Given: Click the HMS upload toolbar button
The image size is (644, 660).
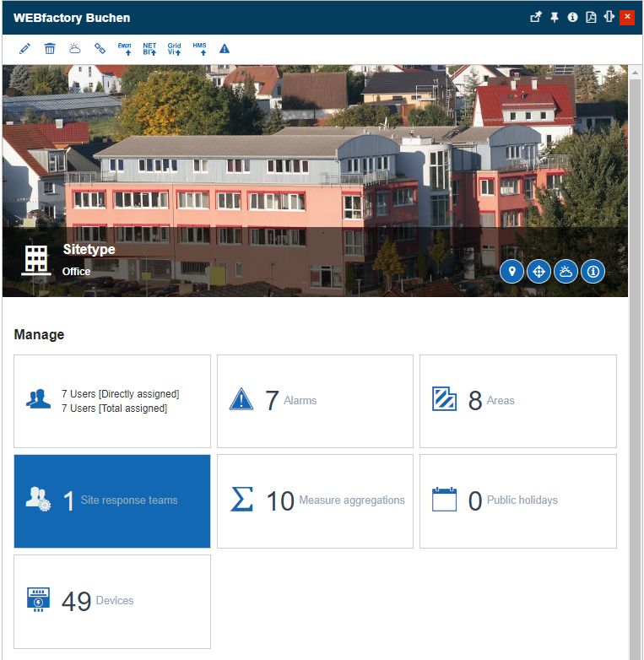Looking at the screenshot, I should pyautogui.click(x=200, y=49).
